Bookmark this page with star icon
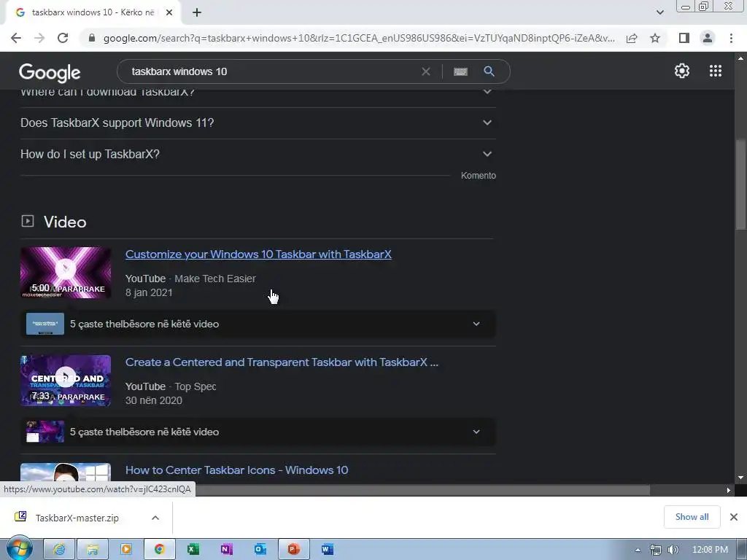This screenshot has width=747, height=560. click(655, 38)
